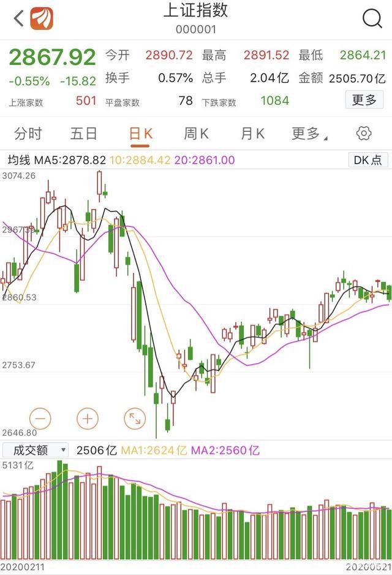Image resolution: width=392 pixels, height=575 pixels.
Task: Expand the 更多 chart period menu
Action: pos(309,134)
